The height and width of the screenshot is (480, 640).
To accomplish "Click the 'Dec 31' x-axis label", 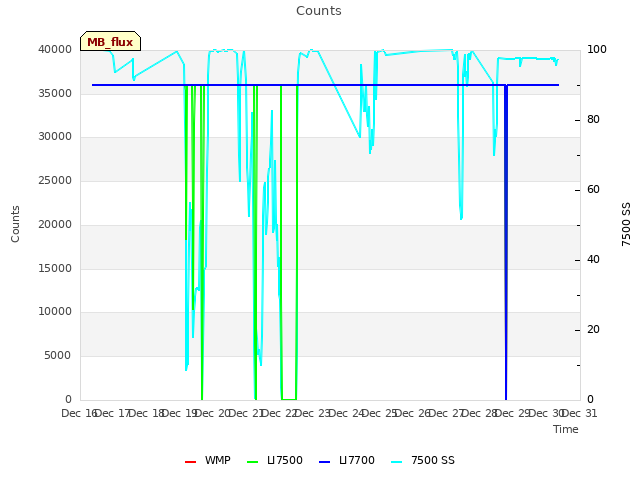I will coord(580,413).
